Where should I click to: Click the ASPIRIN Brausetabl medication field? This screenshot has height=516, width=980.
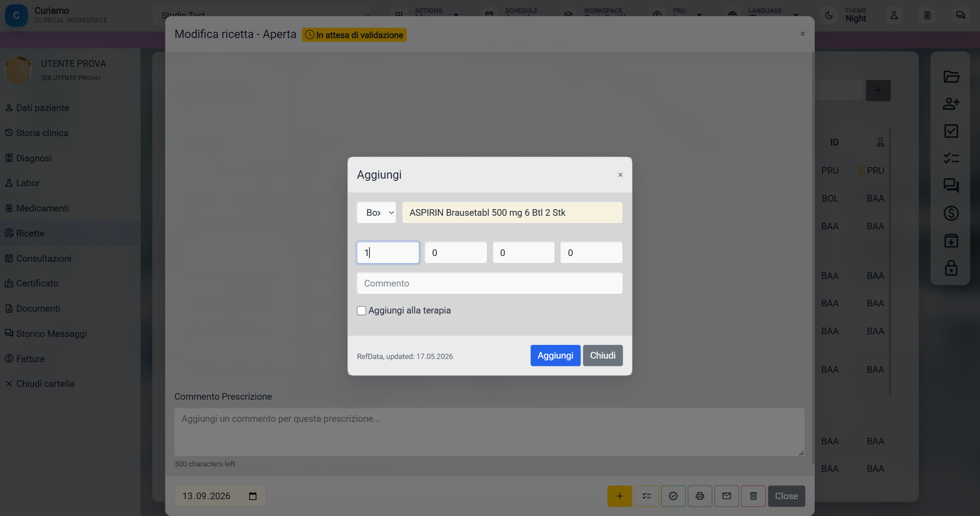pos(512,213)
